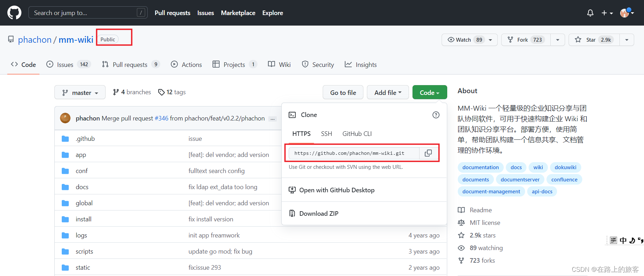The image size is (644, 276).
Task: Open Pull requests in the top nav
Action: 173,13
